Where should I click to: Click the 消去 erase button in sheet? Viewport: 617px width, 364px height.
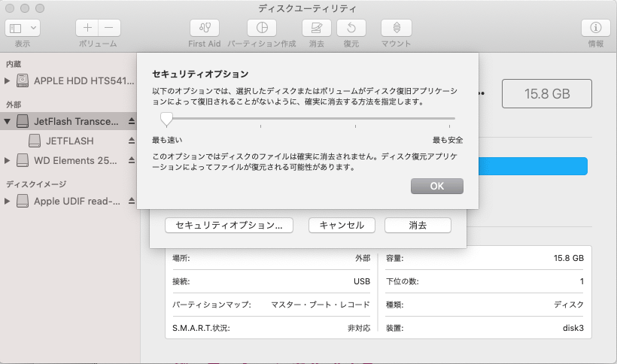pyautogui.click(x=418, y=225)
